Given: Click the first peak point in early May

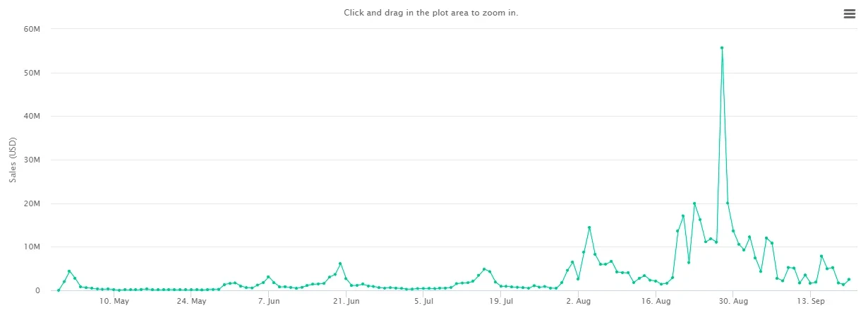Looking at the screenshot, I should click(x=69, y=271).
